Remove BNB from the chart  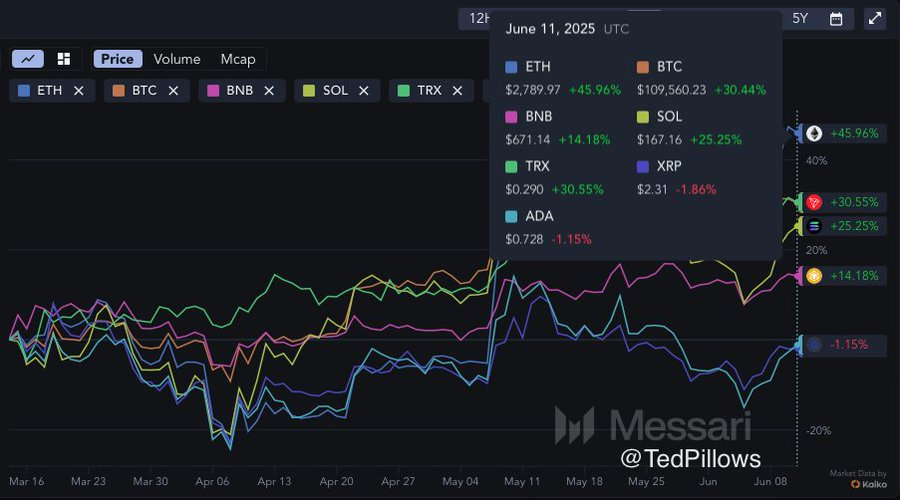pyautogui.click(x=269, y=91)
